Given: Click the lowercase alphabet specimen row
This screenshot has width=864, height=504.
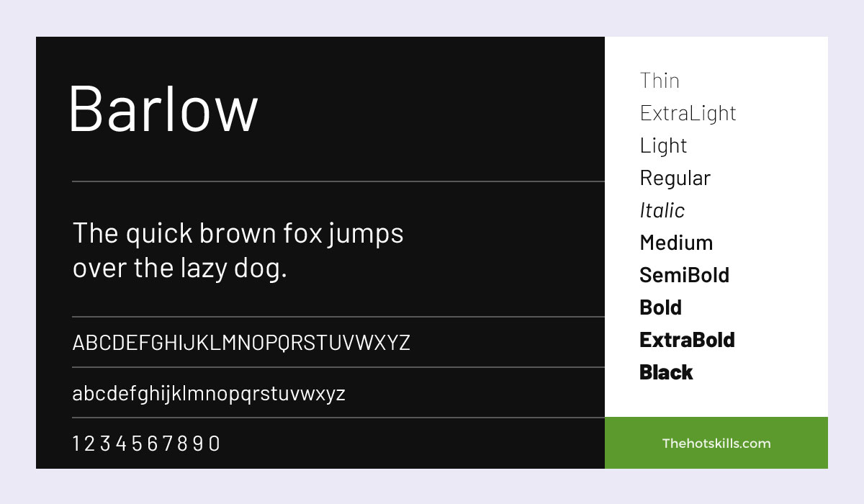Looking at the screenshot, I should 209,394.
